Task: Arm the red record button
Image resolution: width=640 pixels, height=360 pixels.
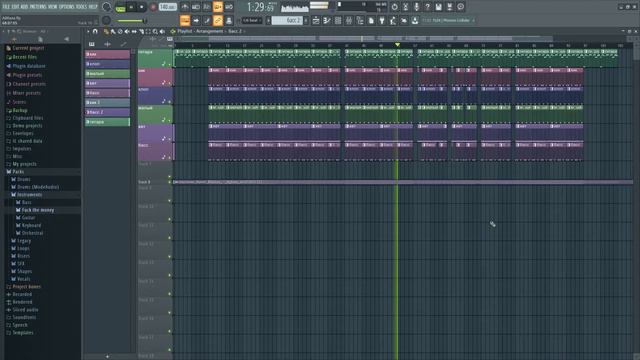Action: 153,7
